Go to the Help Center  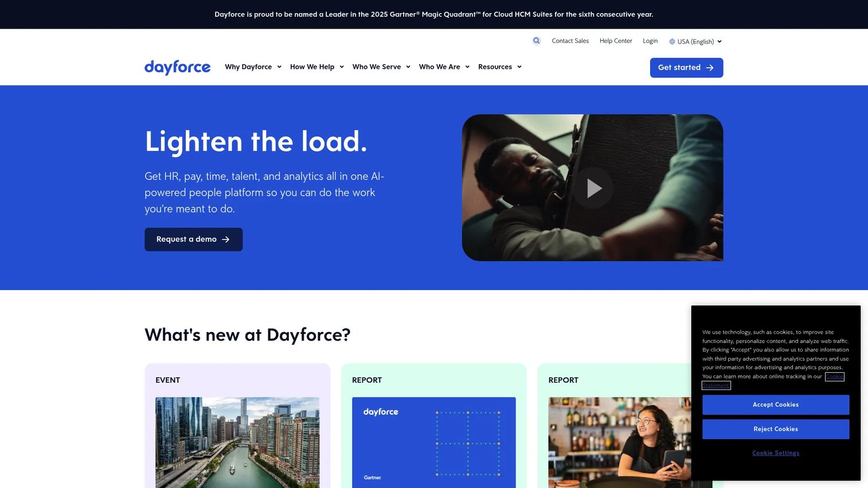tap(616, 41)
